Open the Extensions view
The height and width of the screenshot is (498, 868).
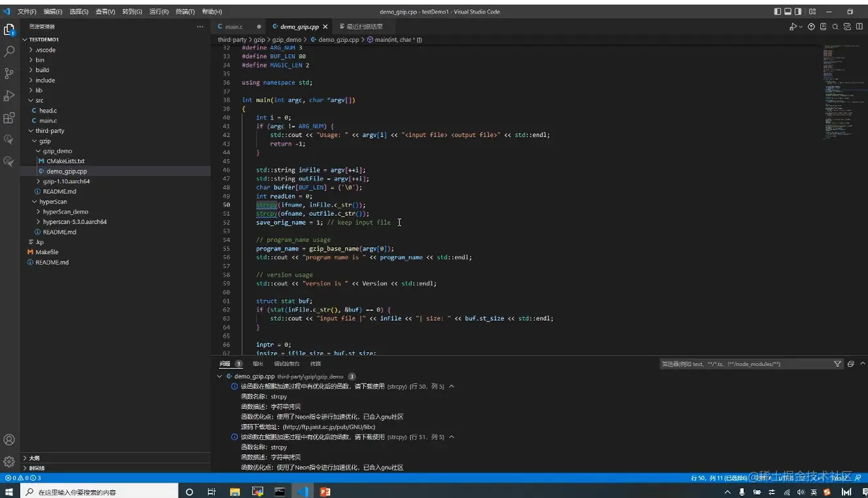(9, 118)
